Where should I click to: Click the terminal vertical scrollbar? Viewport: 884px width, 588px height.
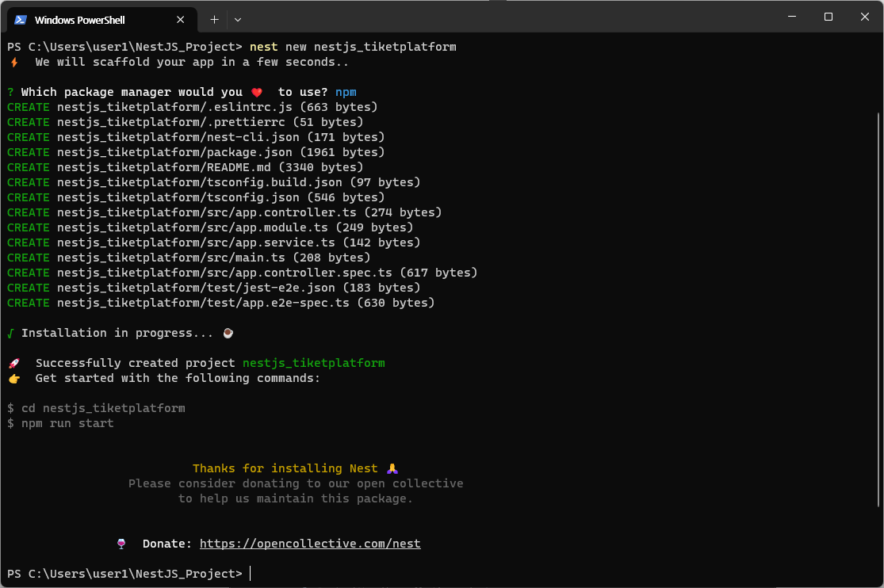[879, 310]
